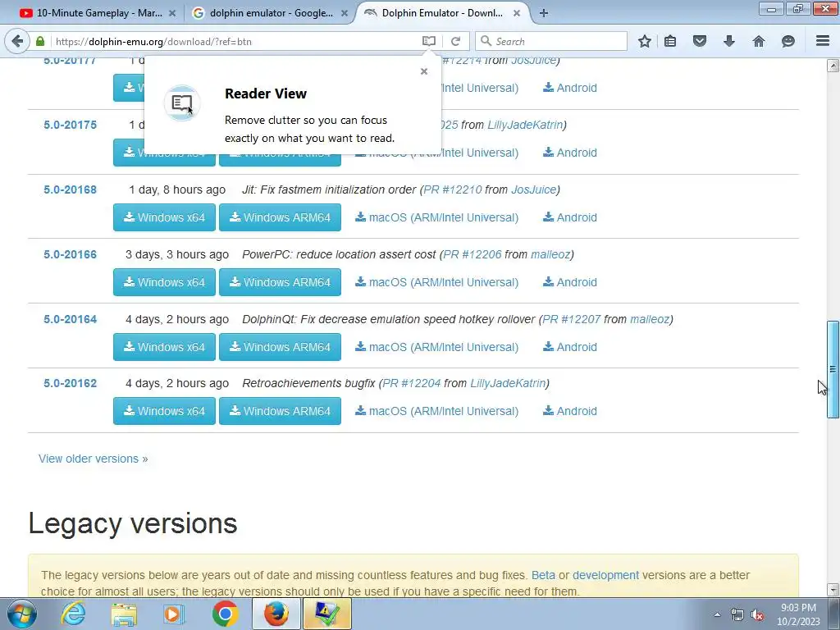Close the dolphin emulator Google tab

pos(345,13)
